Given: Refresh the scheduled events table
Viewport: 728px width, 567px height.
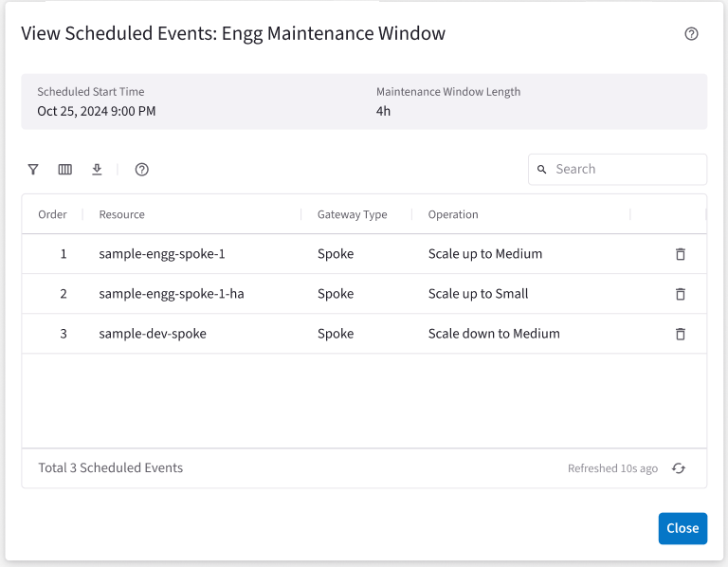Looking at the screenshot, I should pyautogui.click(x=679, y=468).
